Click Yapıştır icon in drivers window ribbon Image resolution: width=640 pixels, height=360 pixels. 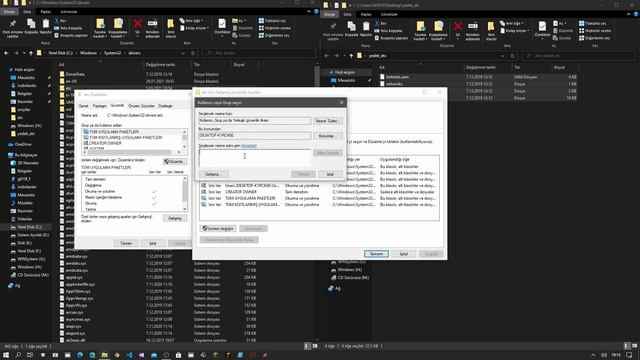point(45,26)
